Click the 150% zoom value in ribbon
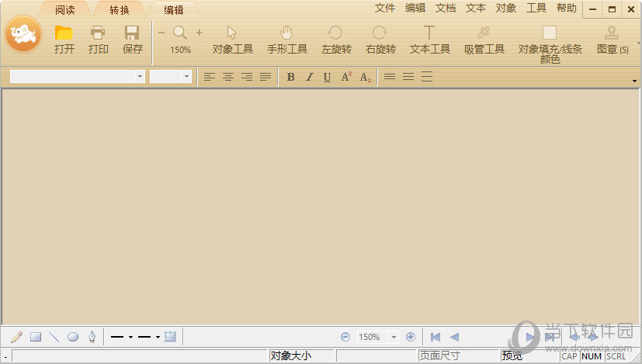 click(181, 50)
